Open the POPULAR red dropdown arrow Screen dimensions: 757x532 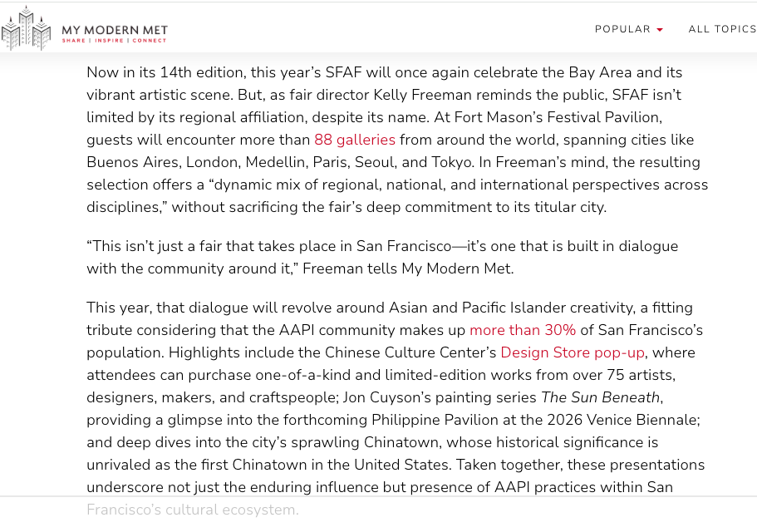[x=660, y=30]
